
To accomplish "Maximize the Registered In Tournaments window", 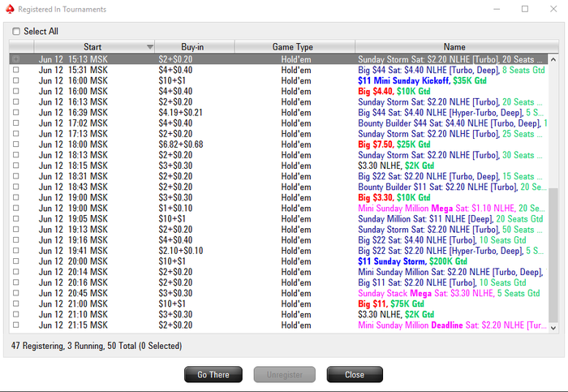I will pos(525,9).
